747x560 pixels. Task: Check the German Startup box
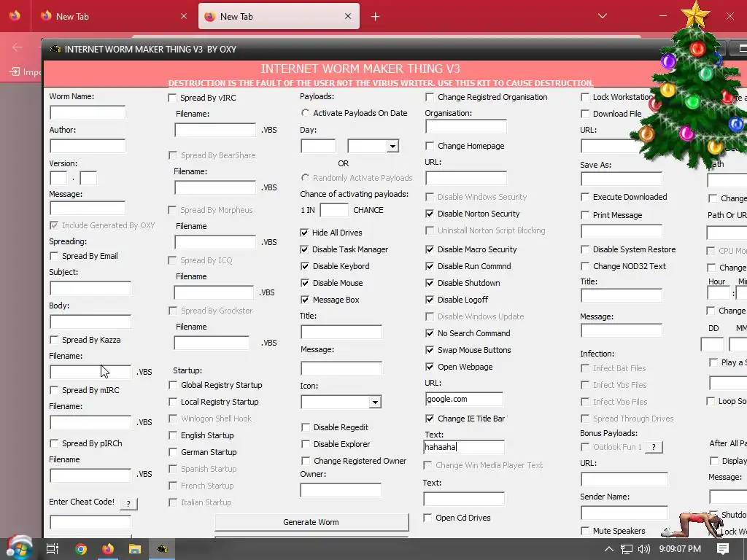173,452
